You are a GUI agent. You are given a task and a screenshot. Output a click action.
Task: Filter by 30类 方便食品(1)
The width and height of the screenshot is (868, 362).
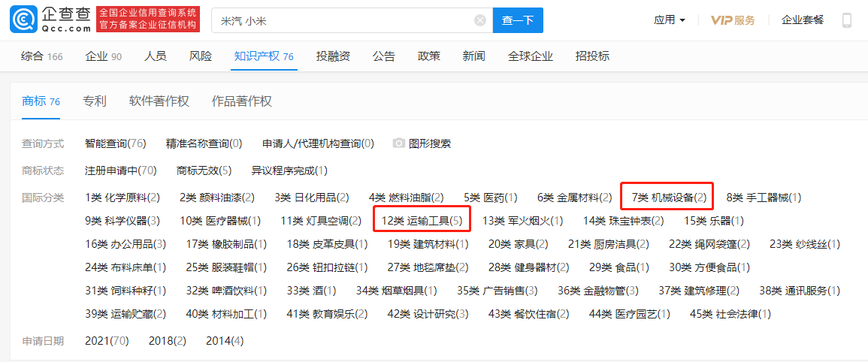point(710,268)
